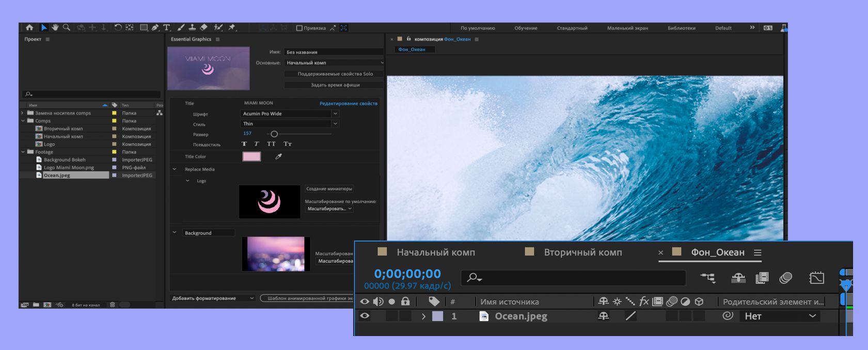Select the Обучение workspace
Viewport: 868px width, 350px height.
click(x=526, y=28)
